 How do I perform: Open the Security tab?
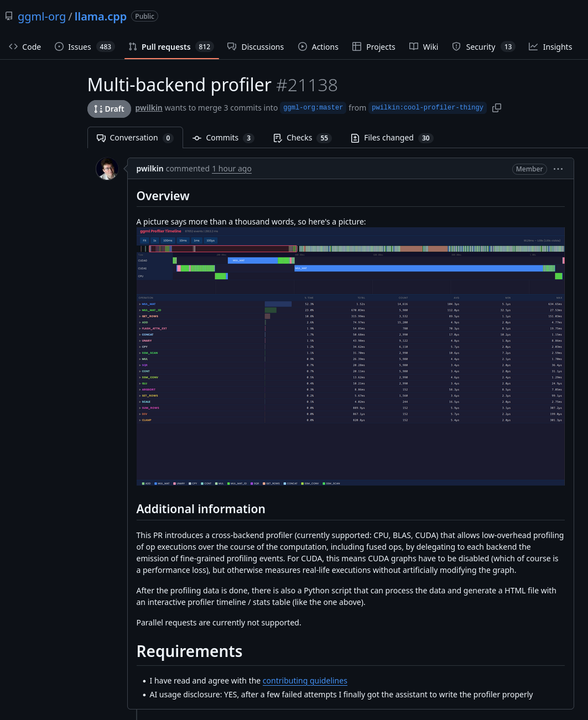point(483,47)
